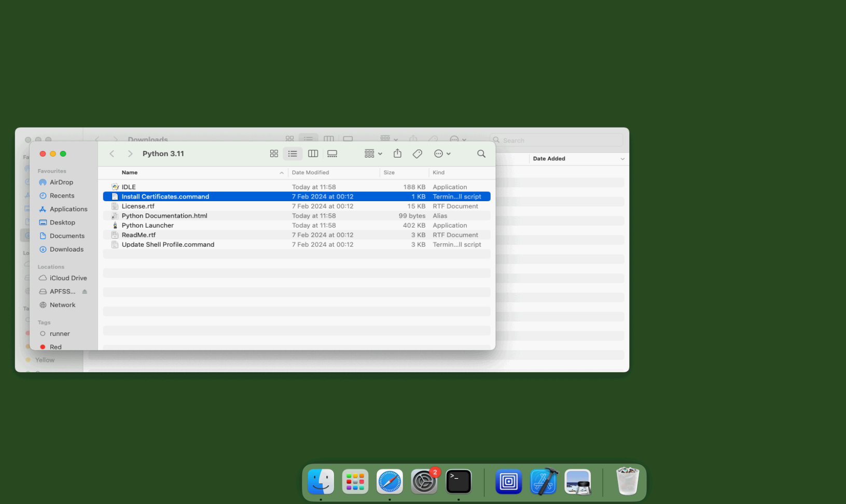The height and width of the screenshot is (504, 846).
Task: Open Date Added column dropdown arrow
Action: coord(622,159)
